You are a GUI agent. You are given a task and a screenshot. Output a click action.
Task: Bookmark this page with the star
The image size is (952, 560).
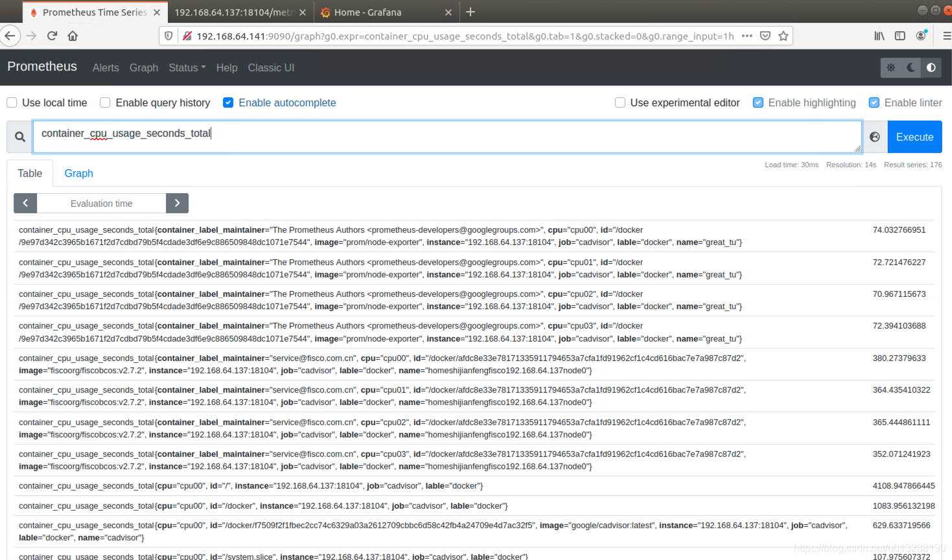tap(784, 36)
